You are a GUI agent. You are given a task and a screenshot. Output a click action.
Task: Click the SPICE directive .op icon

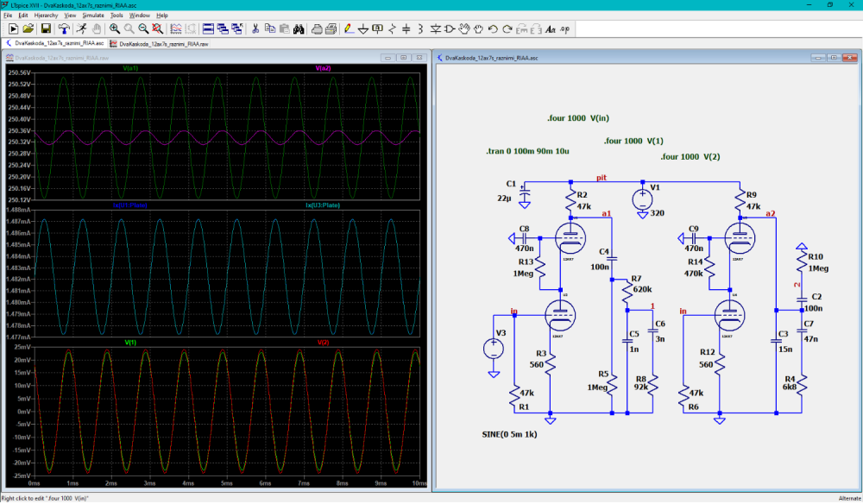(565, 28)
